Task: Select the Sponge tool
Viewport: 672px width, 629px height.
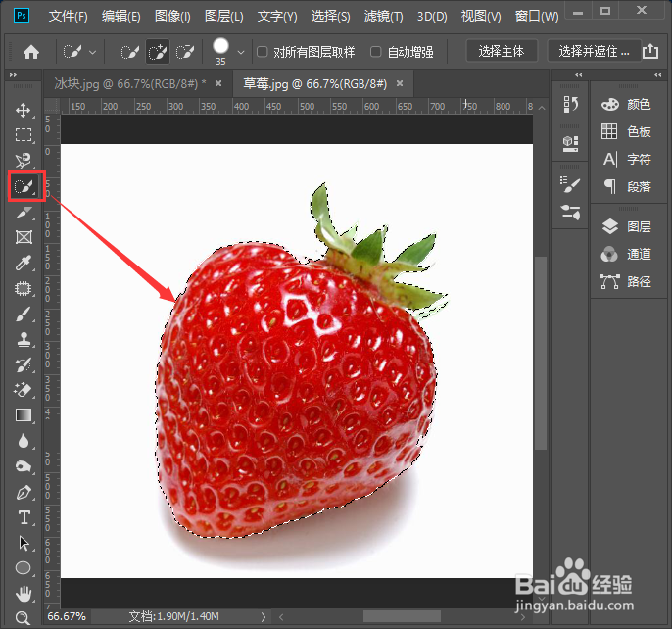Action: [x=24, y=466]
